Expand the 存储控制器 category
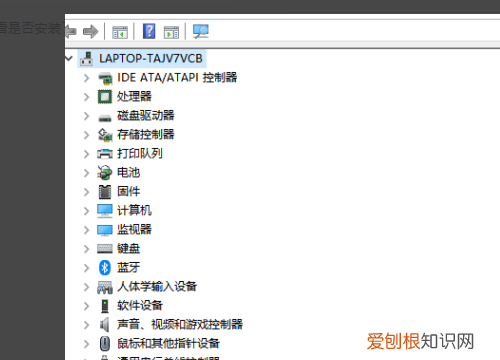 pos(87,135)
